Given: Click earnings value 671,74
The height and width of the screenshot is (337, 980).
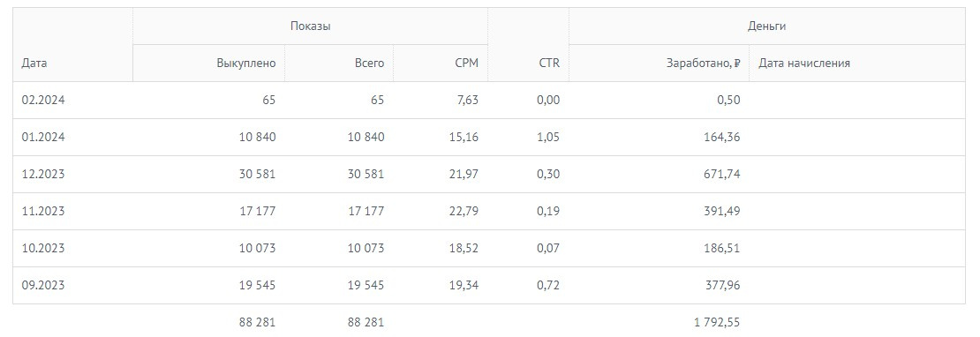Looking at the screenshot, I should [722, 174].
